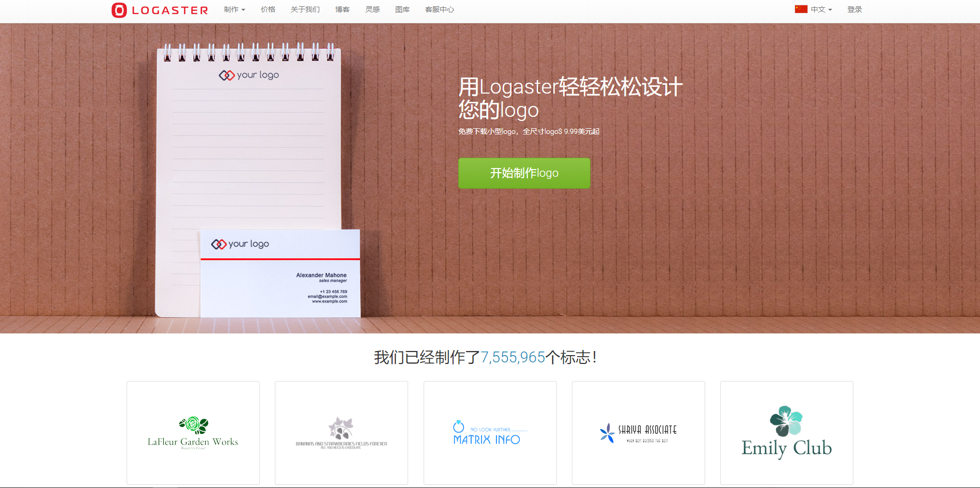Image resolution: width=980 pixels, height=488 pixels.
Task: Go to the 关于我们 page
Action: [305, 9]
